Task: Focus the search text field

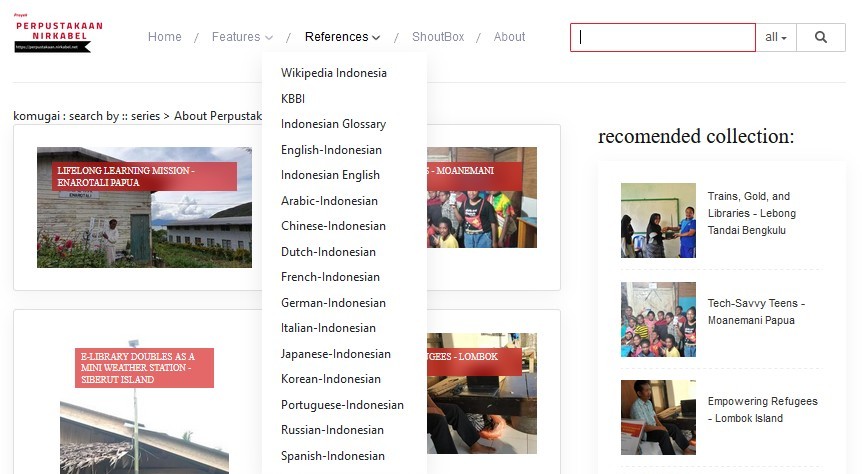Action: 662,37
